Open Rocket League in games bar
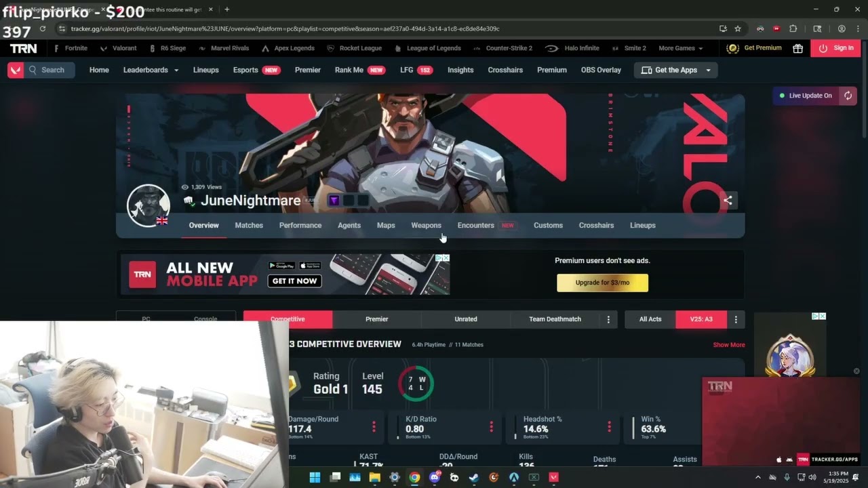This screenshot has height=488, width=868. 359,48
